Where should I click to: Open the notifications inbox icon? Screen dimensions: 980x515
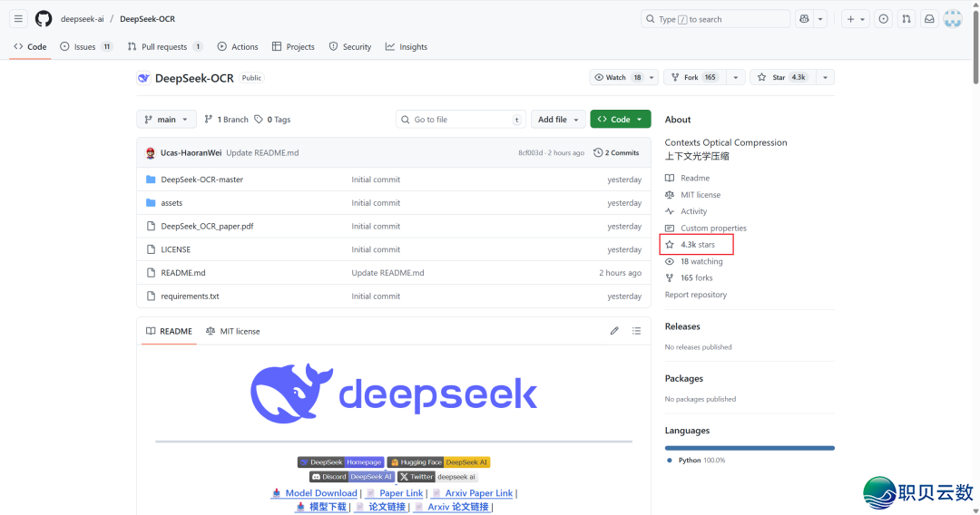929,19
